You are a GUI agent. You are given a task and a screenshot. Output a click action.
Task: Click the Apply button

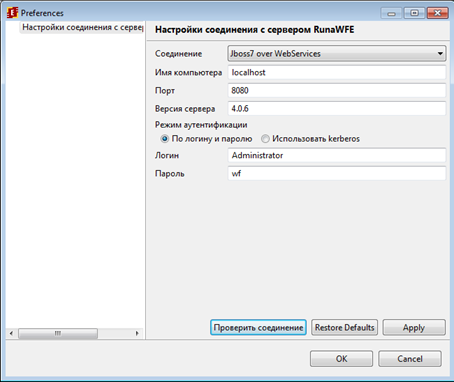414,327
